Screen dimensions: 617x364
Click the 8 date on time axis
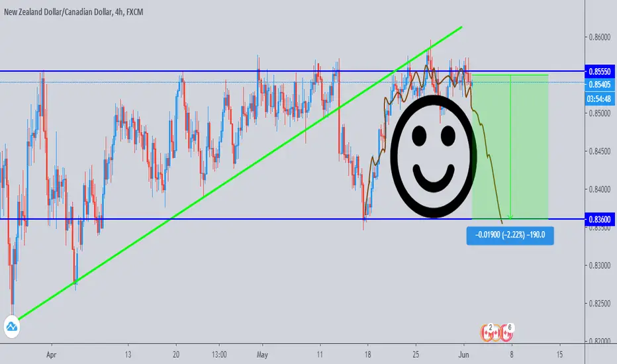pyautogui.click(x=512, y=355)
